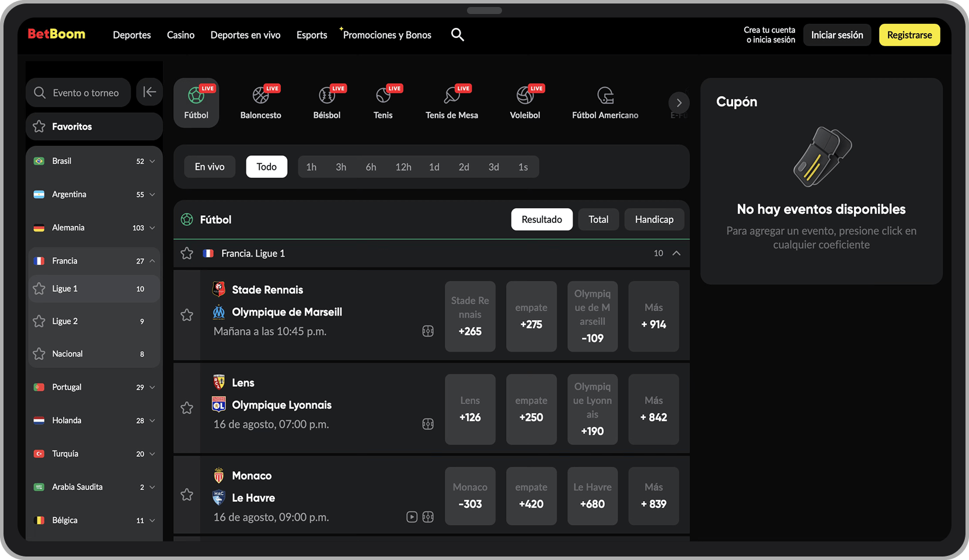This screenshot has height=560, width=969.
Task: Expand Holanda leagues chevron
Action: tap(152, 420)
